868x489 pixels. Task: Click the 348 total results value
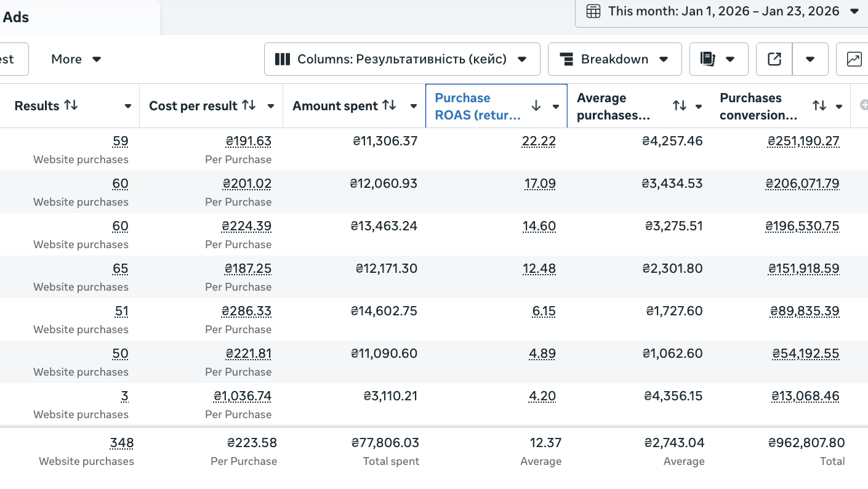coord(122,443)
